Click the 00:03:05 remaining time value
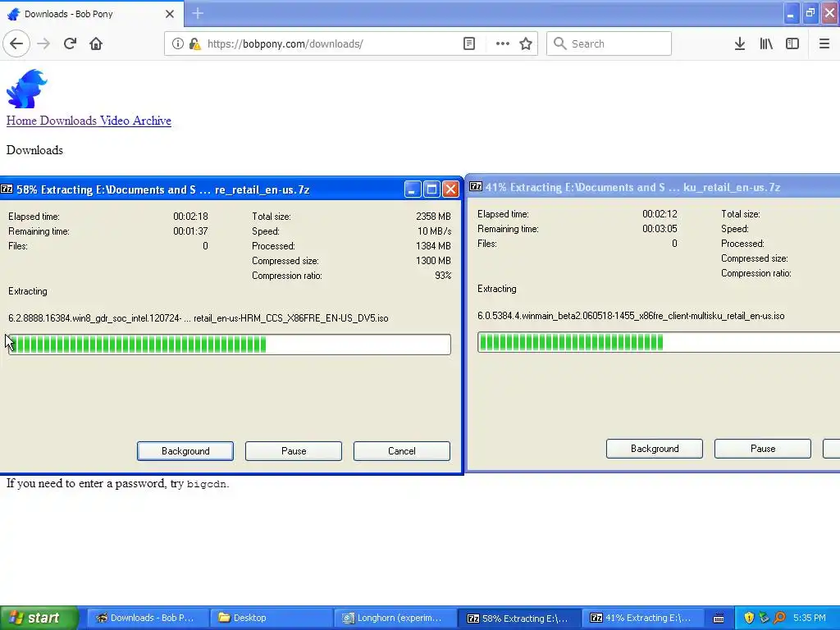 pyautogui.click(x=660, y=229)
